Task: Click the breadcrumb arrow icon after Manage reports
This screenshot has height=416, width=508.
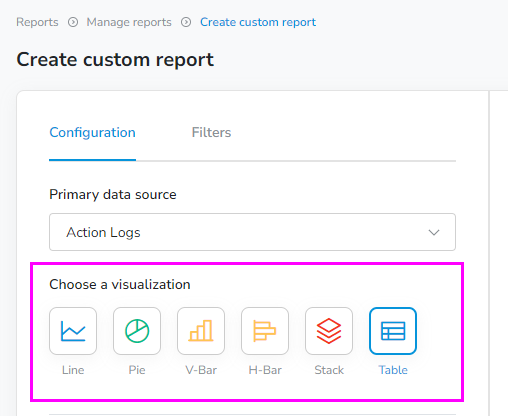Action: point(186,22)
